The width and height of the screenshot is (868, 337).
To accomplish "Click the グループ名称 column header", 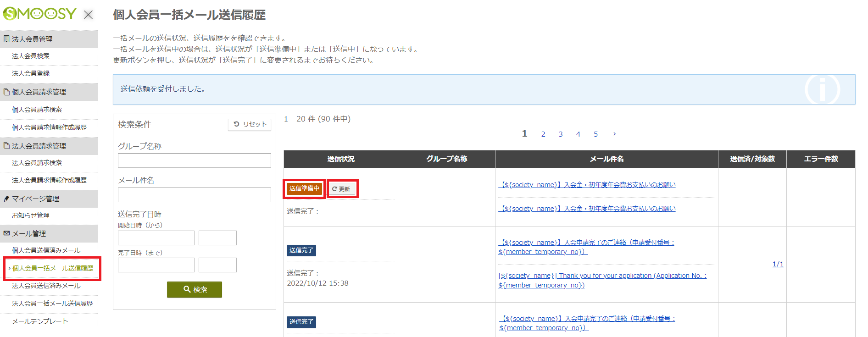I will click(x=446, y=159).
